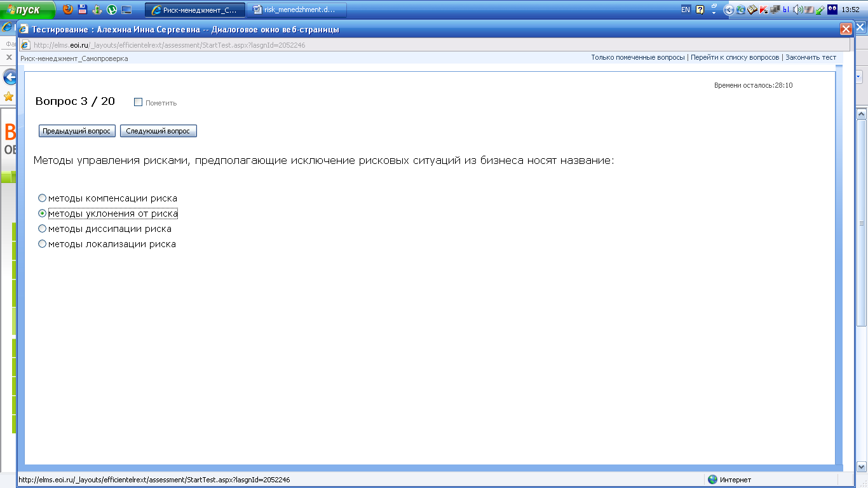Click the background IE vertical scrollbar thumb

(x=862, y=223)
